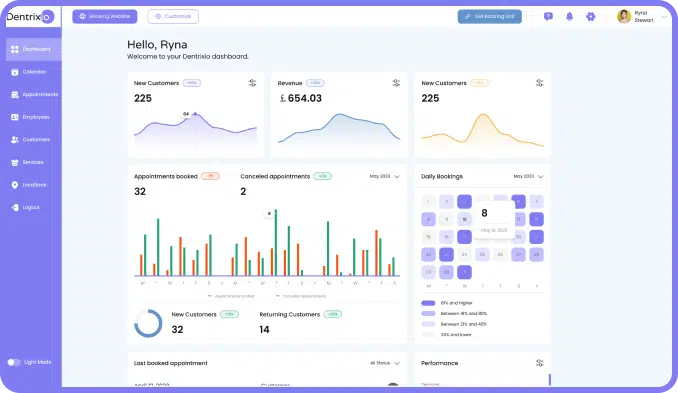Open Services in the sidebar
Viewport: 678px width, 393px height.
[x=33, y=162]
